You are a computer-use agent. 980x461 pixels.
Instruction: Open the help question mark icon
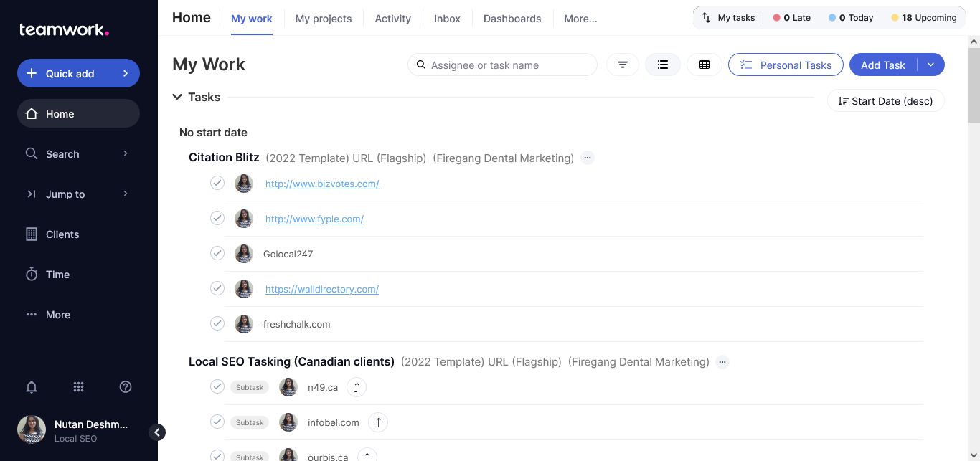[x=126, y=387]
